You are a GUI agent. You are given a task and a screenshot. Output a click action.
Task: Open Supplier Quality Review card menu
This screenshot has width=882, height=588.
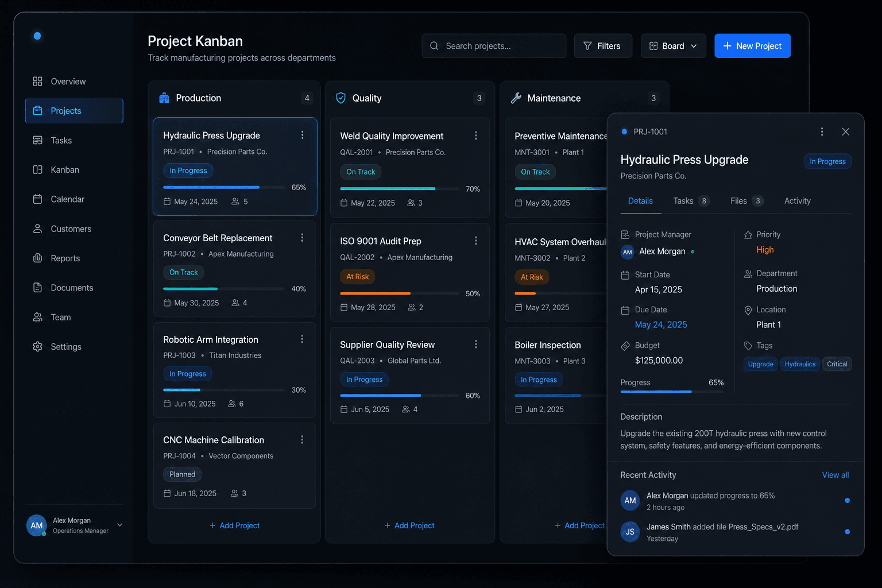(x=476, y=344)
